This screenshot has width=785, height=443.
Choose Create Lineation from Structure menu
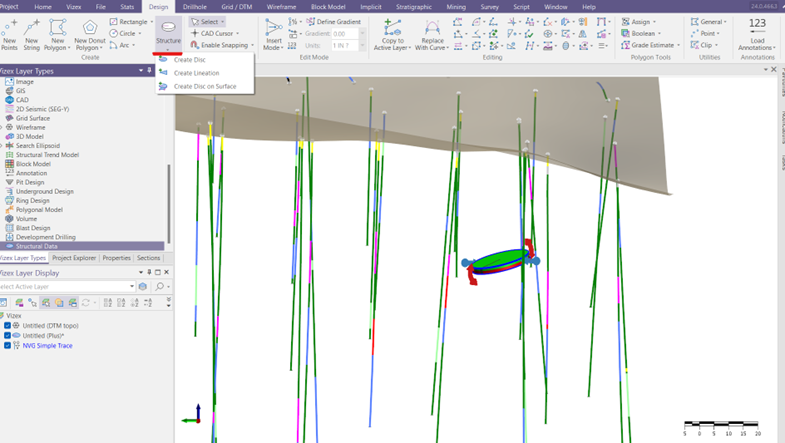(x=196, y=73)
